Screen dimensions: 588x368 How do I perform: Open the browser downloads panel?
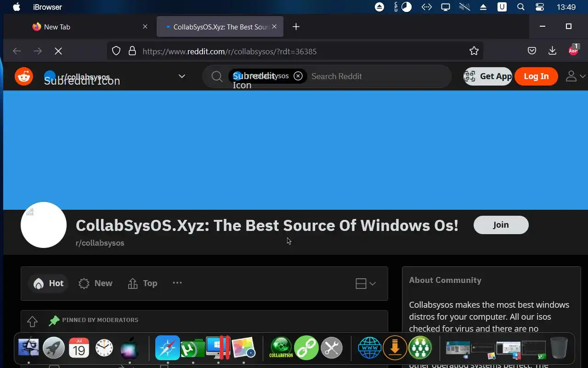[x=553, y=51]
